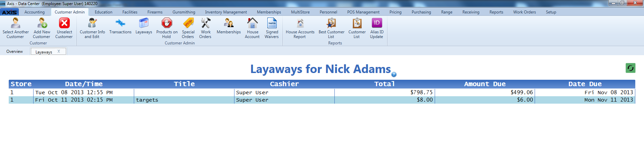Unselect the current customer
The width and height of the screenshot is (644, 142).
(64, 28)
